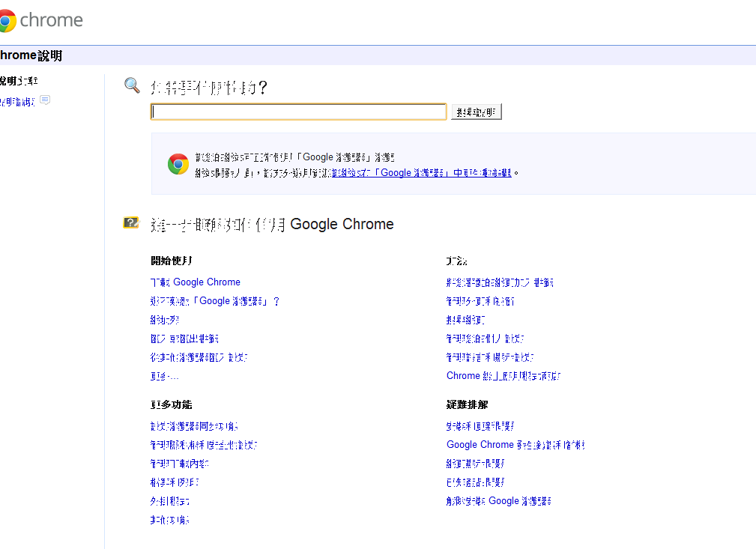Open the last link under 更多功能
The width and height of the screenshot is (756, 549).
pos(170,520)
